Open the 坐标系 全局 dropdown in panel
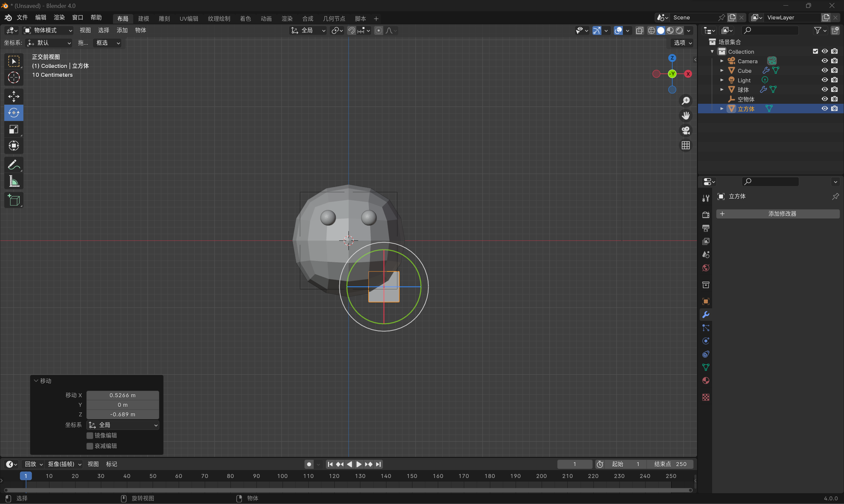Viewport: 844px width, 504px height. 123,425
